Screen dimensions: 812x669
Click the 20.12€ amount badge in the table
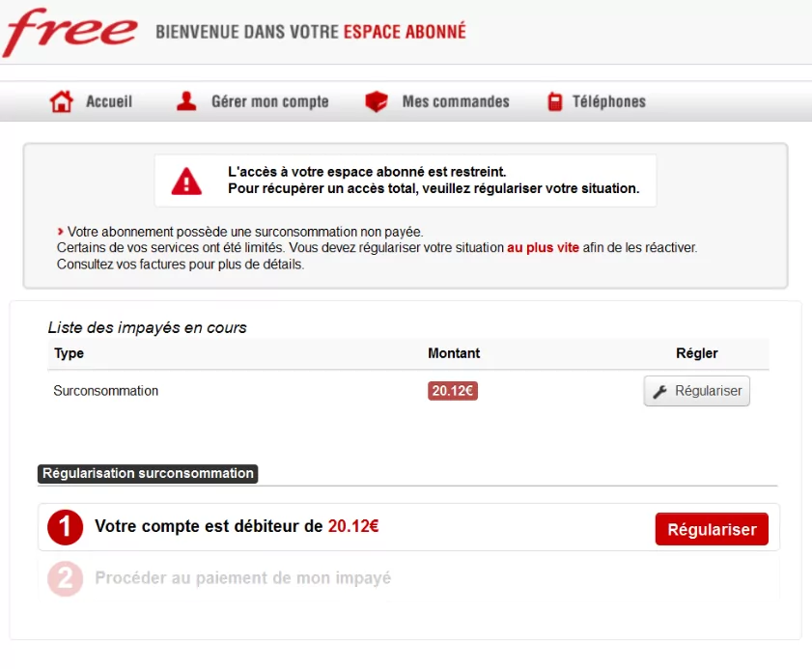(453, 391)
